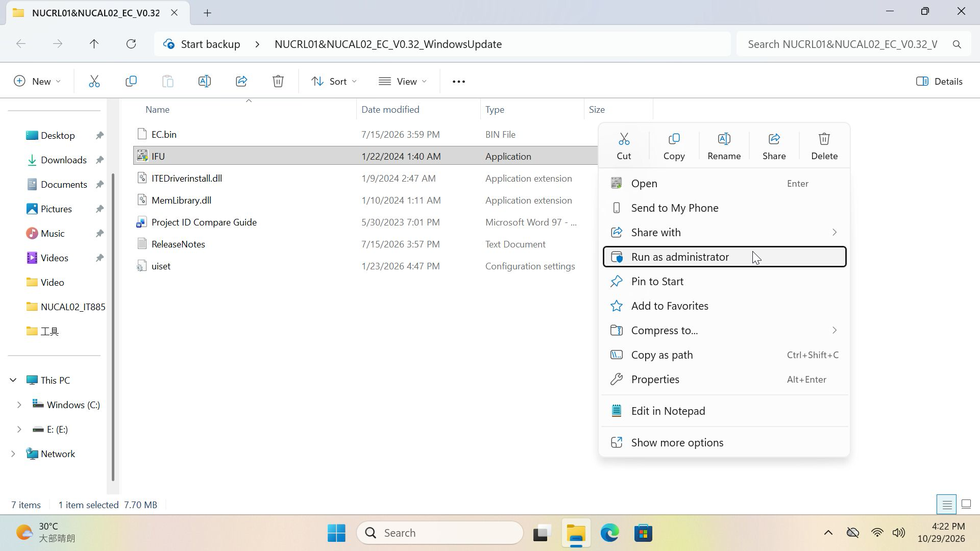Click Cut in the context menu

(x=624, y=146)
